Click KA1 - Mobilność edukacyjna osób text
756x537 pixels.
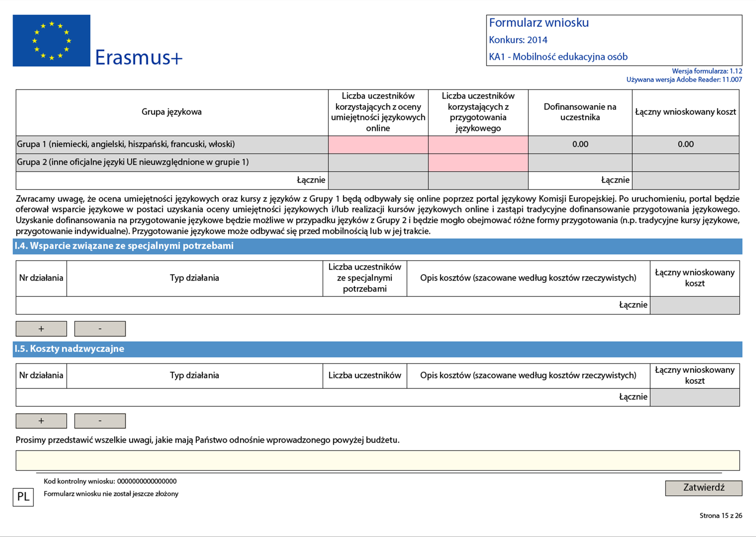(x=558, y=57)
